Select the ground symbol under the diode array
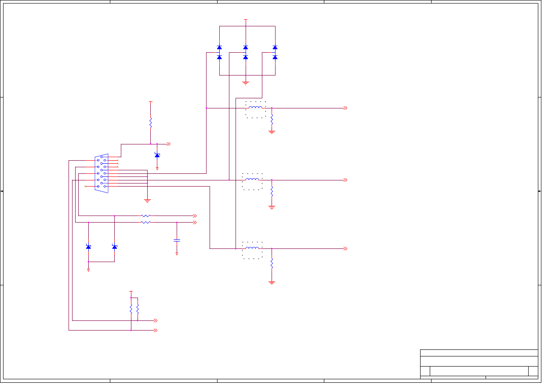Screen dimensions: 555x392 coord(246,83)
